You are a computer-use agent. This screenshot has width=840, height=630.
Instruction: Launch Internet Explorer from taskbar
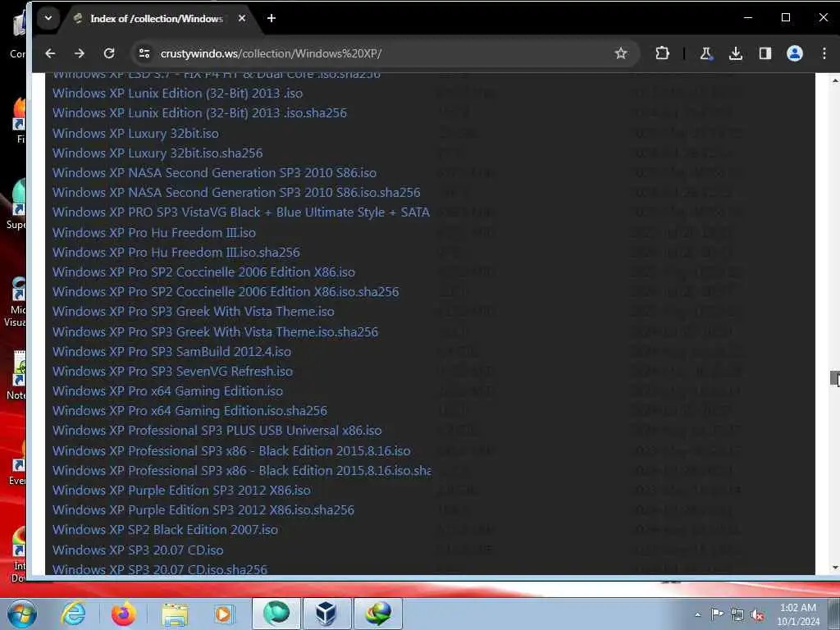click(73, 614)
